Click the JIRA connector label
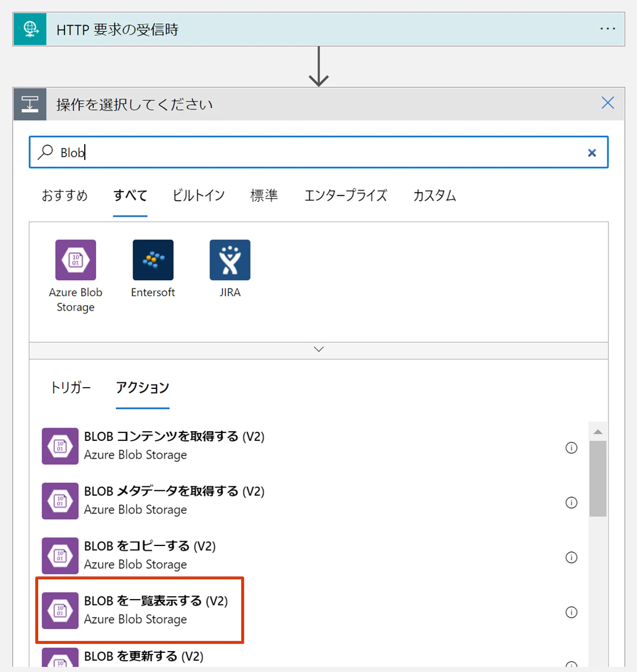637x672 pixels. tap(230, 292)
